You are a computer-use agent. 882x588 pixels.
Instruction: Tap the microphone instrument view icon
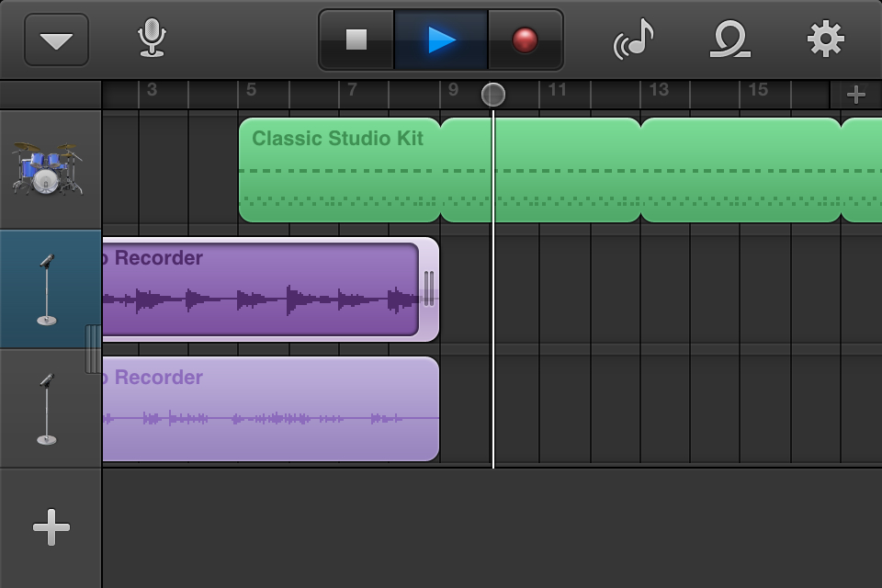[x=152, y=40]
